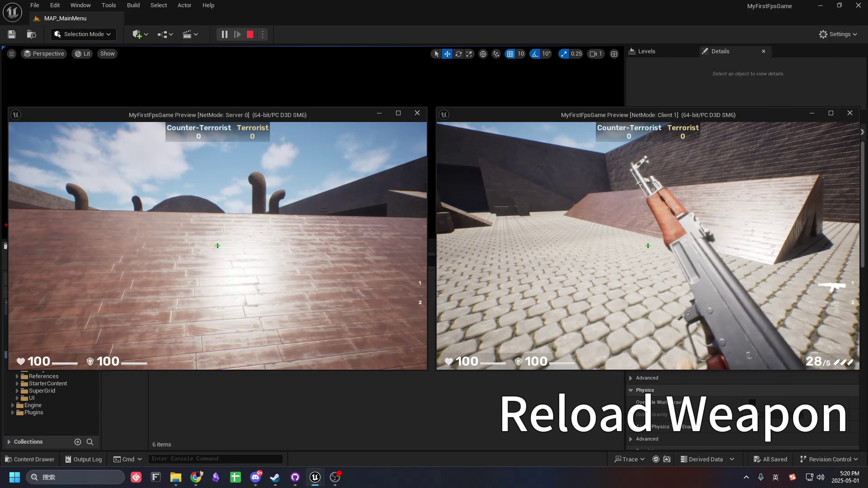This screenshot has height=488, width=868.
Task: Toggle grid snapping on/off
Action: (510, 54)
